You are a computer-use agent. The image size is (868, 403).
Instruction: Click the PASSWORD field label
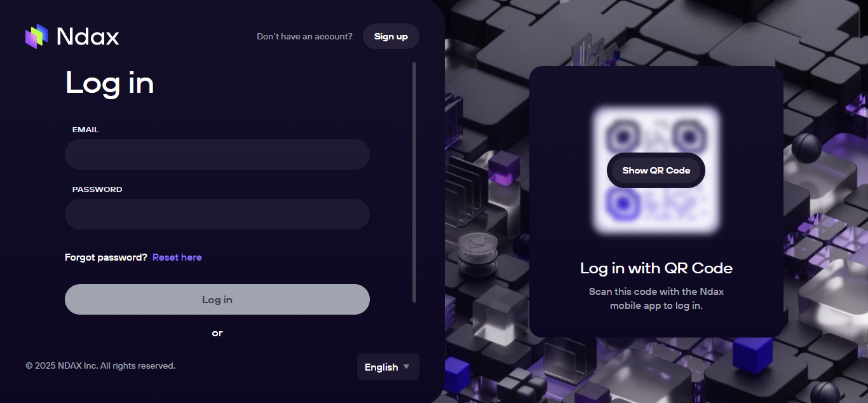click(97, 189)
